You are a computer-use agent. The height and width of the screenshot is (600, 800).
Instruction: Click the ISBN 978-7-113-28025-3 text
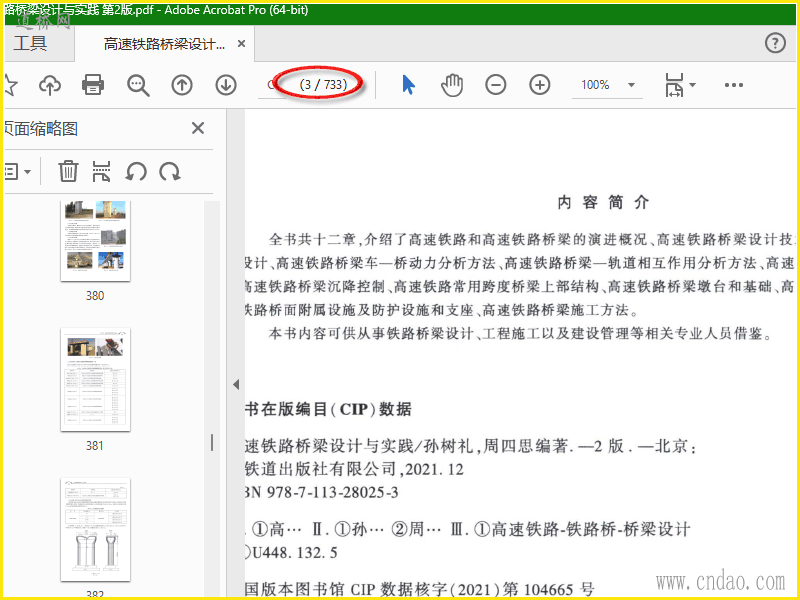click(321, 492)
